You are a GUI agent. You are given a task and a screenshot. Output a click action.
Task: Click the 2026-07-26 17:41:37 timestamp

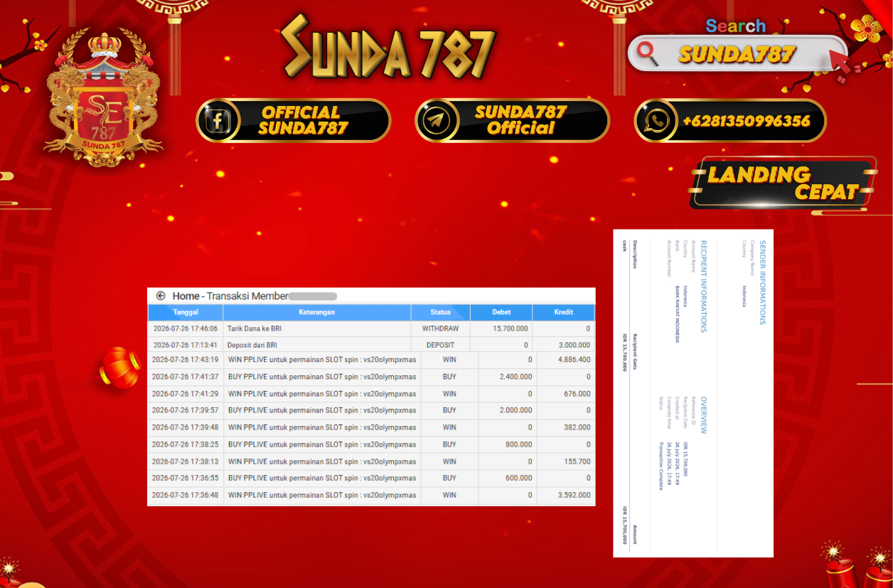185,377
